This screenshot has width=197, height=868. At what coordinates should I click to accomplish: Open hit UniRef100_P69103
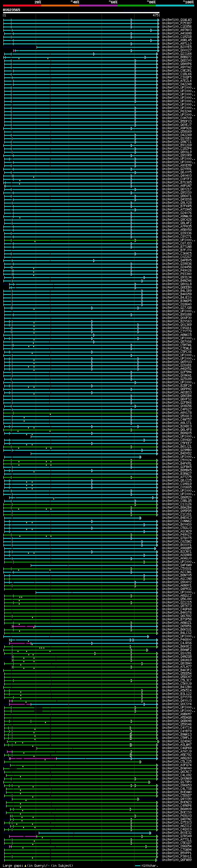tap(177, 816)
